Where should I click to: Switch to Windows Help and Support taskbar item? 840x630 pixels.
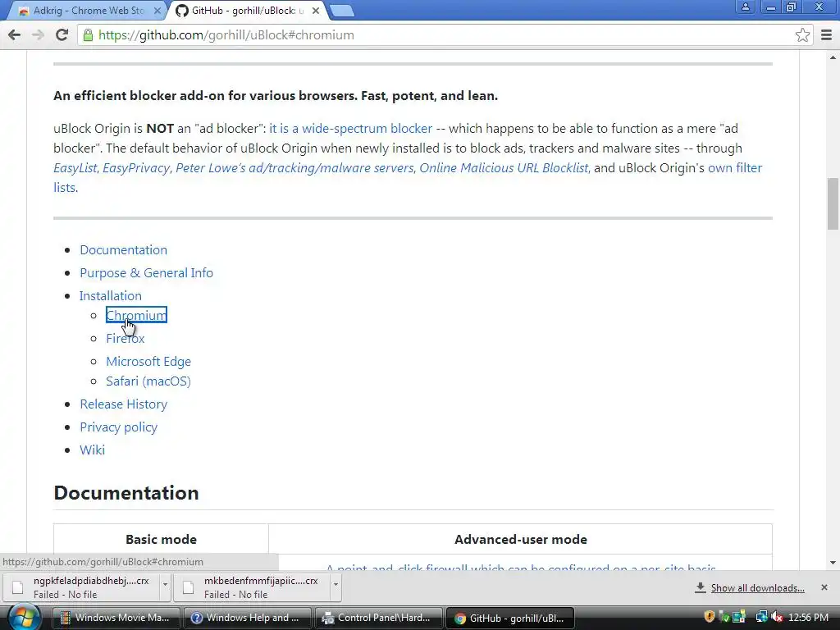(x=248, y=619)
